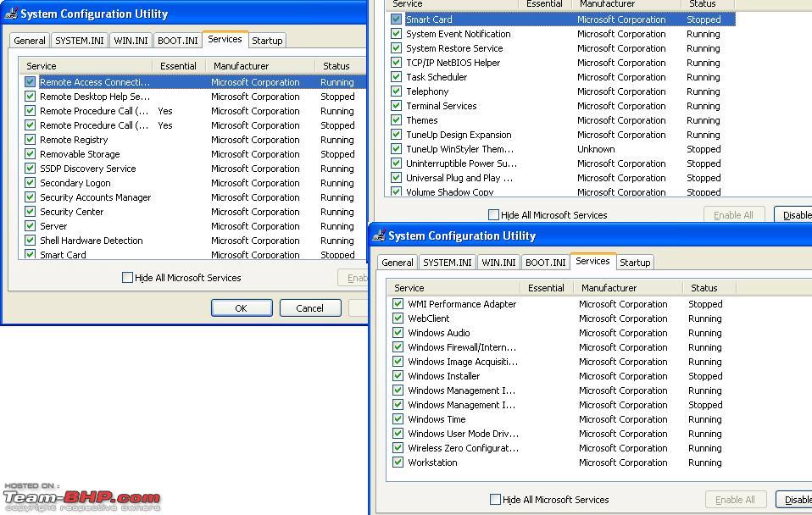Disable SSDP Discovery Service checkbox
The height and width of the screenshot is (515, 812).
[30, 169]
